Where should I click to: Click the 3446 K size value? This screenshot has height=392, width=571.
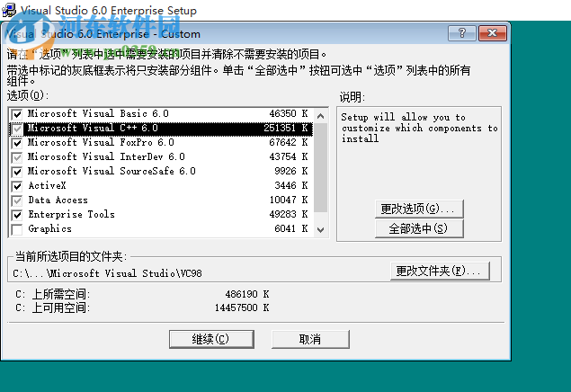click(291, 185)
